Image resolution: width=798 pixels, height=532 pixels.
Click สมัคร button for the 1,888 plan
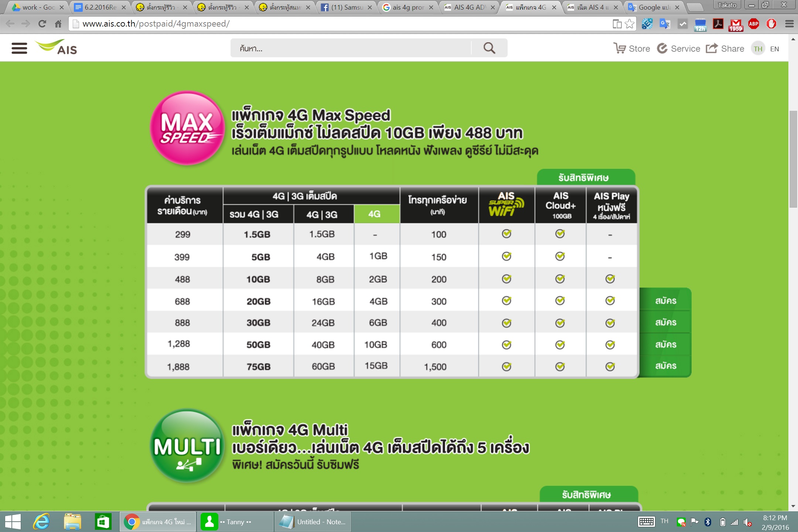click(x=665, y=366)
